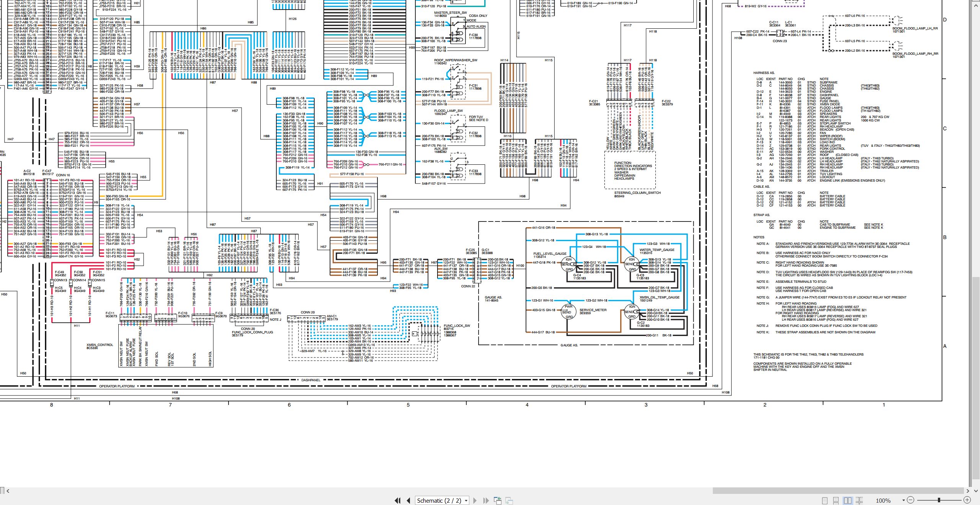980x505 pixels.
Task: Go forward to the next view
Action: pos(509,500)
